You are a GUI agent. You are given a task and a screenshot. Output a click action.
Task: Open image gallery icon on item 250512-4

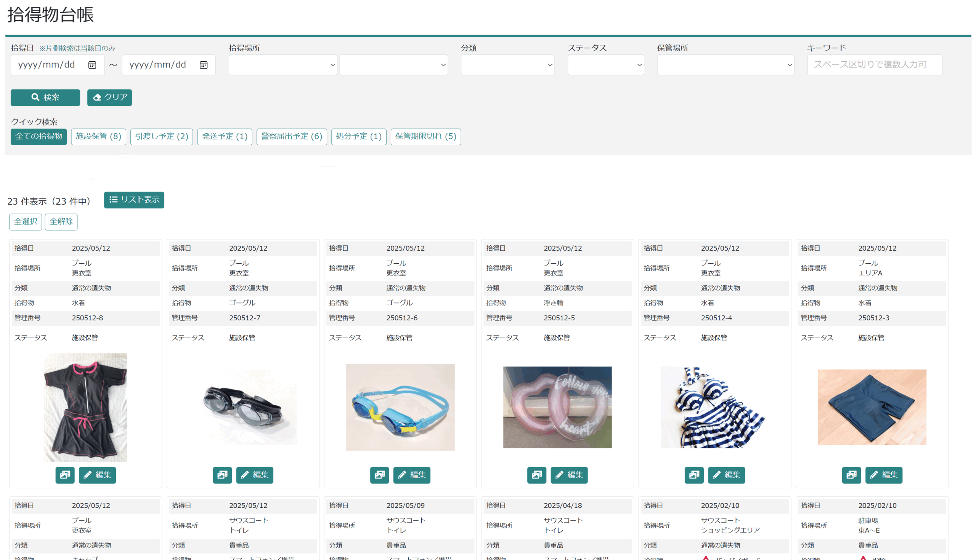point(694,475)
